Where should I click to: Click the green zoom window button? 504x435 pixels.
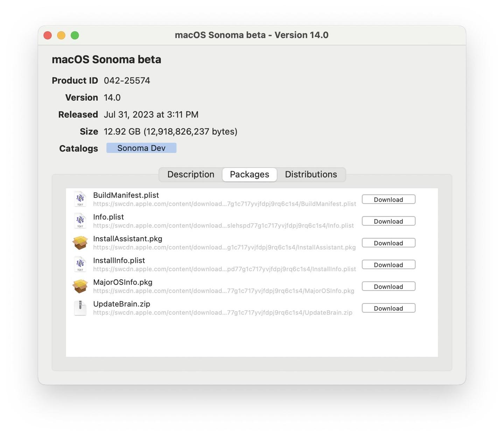coord(75,35)
